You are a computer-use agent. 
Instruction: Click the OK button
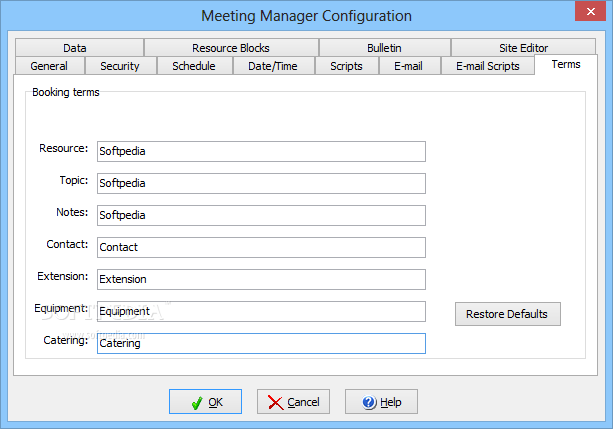pyautogui.click(x=205, y=402)
